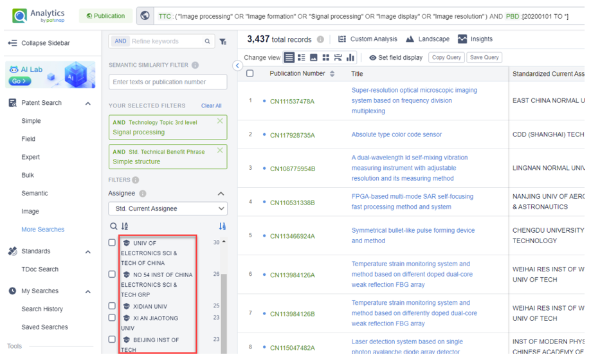This screenshot has height=364, width=591.
Task: Collapse the Assignee filter section
Action: 221,194
